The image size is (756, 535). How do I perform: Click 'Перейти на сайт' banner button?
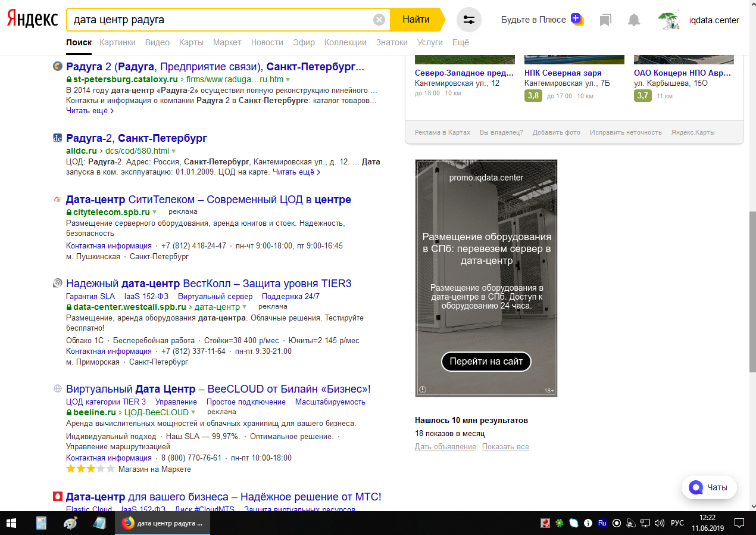point(486,362)
